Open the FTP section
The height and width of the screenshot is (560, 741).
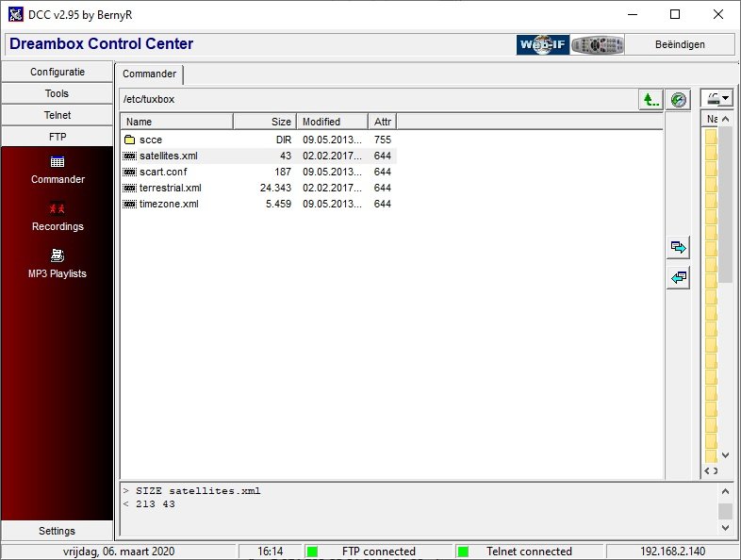tap(58, 137)
